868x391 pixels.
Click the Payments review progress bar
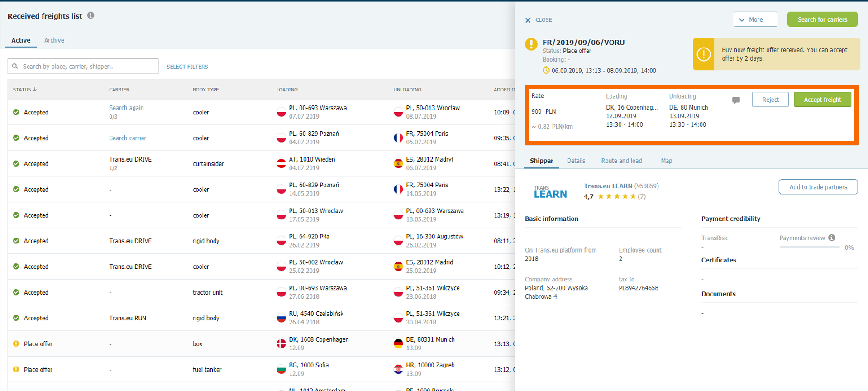coord(809,247)
